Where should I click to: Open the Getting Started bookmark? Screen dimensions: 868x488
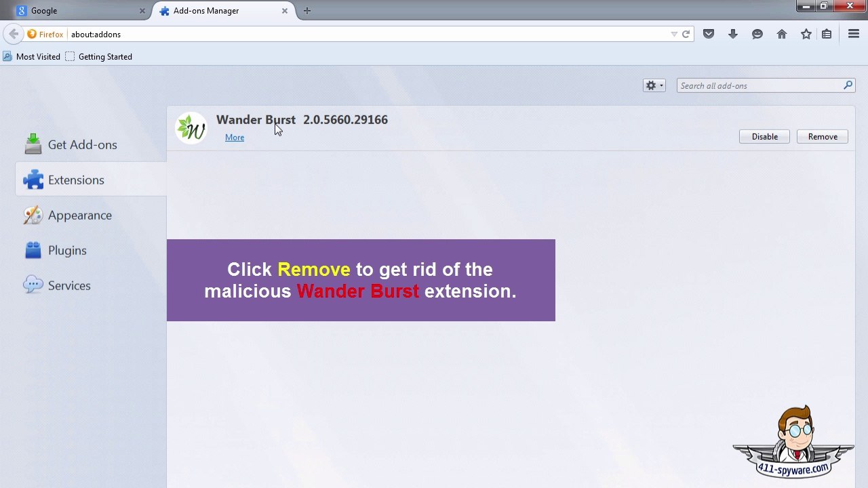point(99,56)
